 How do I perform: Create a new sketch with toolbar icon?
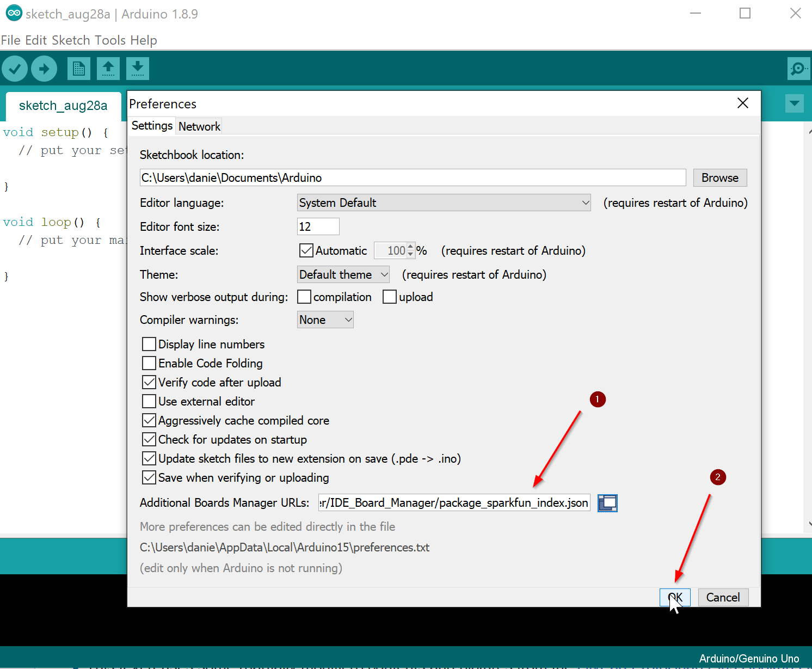79,69
